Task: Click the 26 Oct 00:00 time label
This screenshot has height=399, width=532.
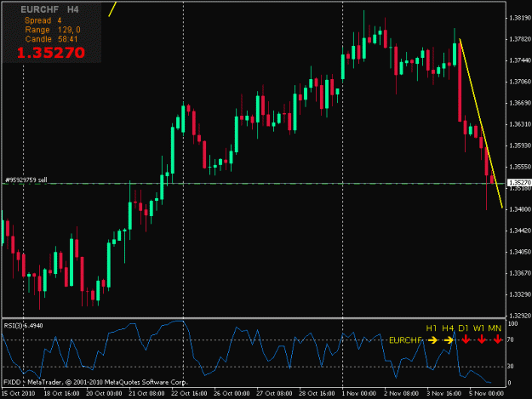Action: [x=232, y=394]
